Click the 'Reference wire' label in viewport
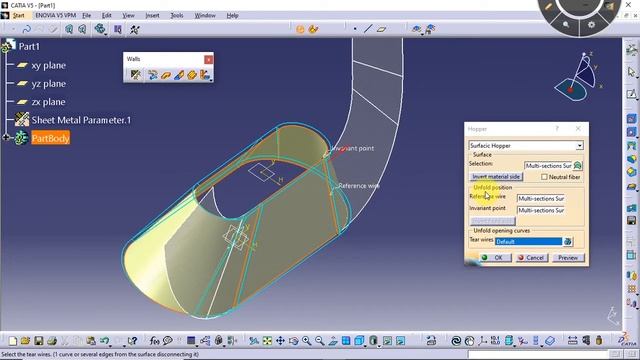The width and height of the screenshot is (640, 360). pyautogui.click(x=359, y=186)
